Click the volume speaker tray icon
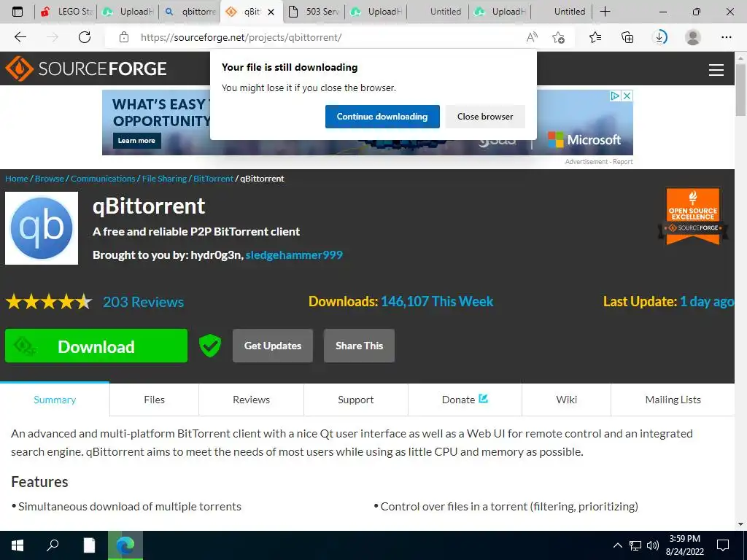Viewport: 747px width, 560px height. 652,545
